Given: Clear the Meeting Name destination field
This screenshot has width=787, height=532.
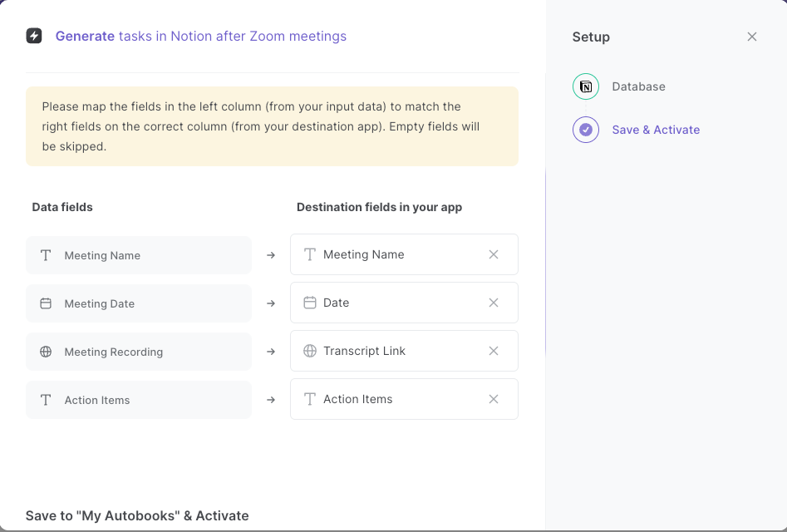Looking at the screenshot, I should (x=494, y=254).
